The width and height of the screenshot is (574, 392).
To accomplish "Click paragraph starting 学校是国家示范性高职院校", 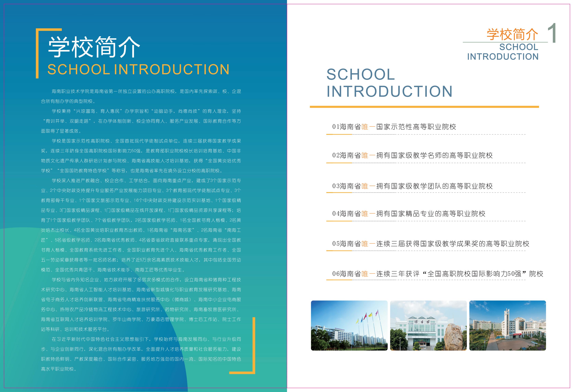I will point(141,156).
